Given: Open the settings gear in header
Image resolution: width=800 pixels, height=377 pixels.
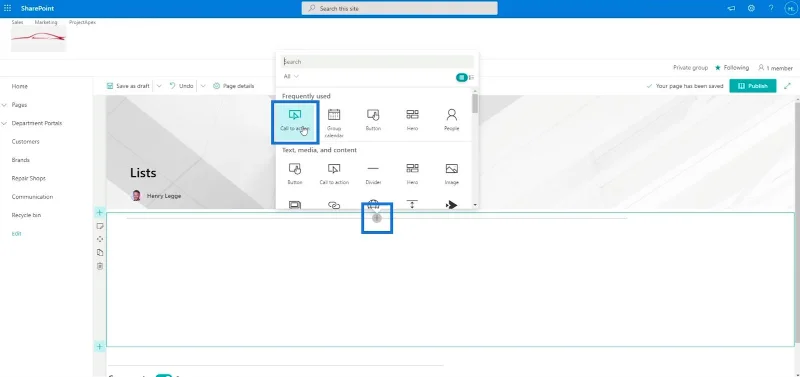Looking at the screenshot, I should 751,8.
